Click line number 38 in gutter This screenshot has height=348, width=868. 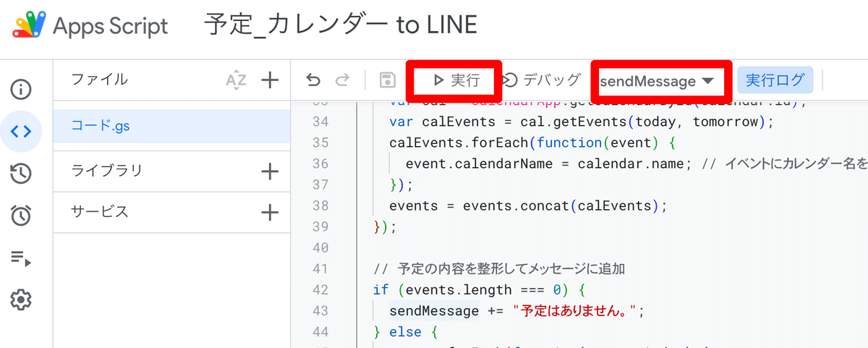(320, 205)
